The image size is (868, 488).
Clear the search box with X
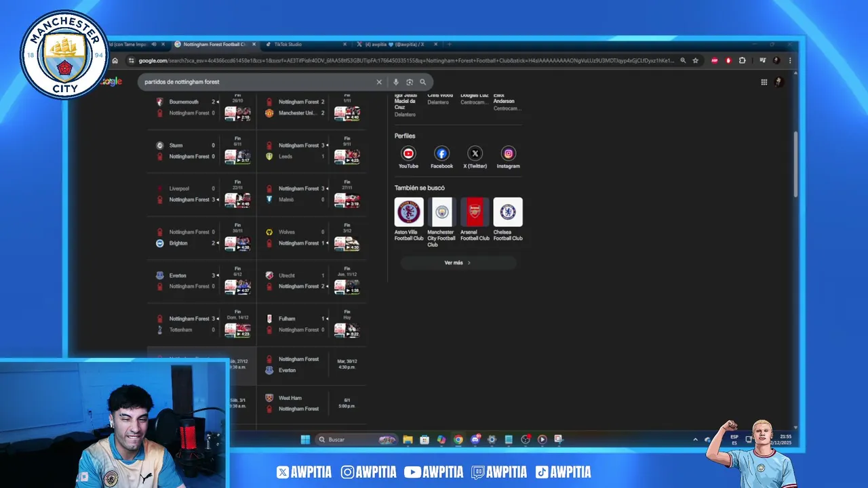tap(379, 82)
